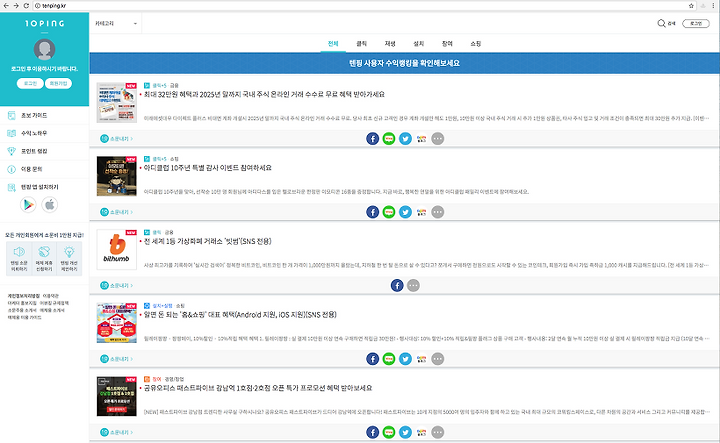720x443 pixels.
Task: Open more share options for bithumb campaign
Action: pos(413,286)
